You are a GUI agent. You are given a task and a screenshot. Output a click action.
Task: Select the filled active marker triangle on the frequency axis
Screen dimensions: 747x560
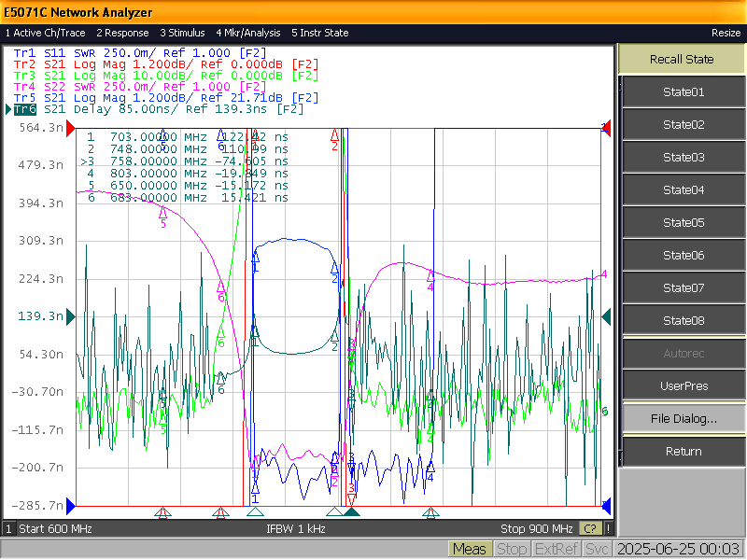point(352,511)
